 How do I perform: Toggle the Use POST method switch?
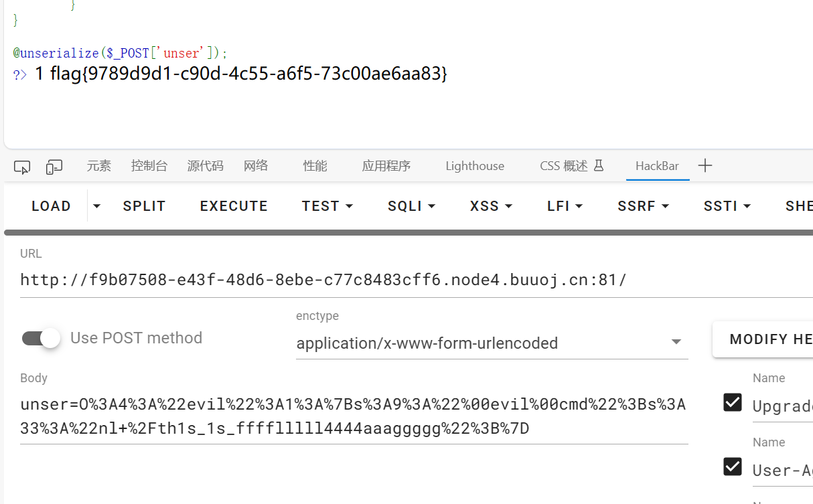[x=41, y=338]
